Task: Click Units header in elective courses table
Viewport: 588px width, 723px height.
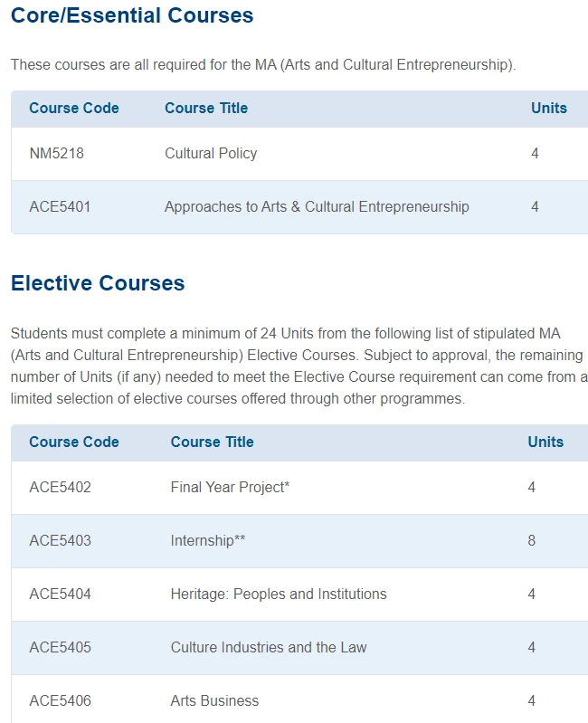Action: 545,442
